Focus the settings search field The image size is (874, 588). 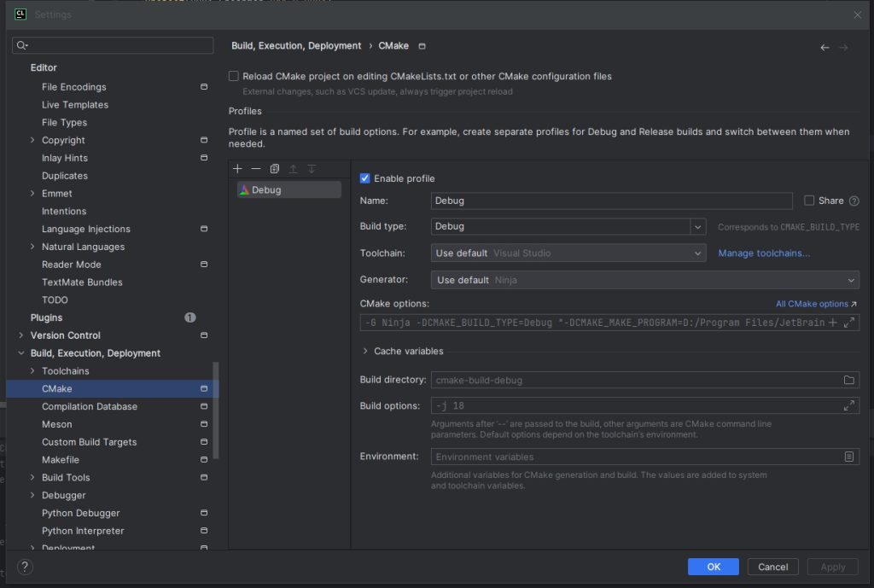coord(113,45)
